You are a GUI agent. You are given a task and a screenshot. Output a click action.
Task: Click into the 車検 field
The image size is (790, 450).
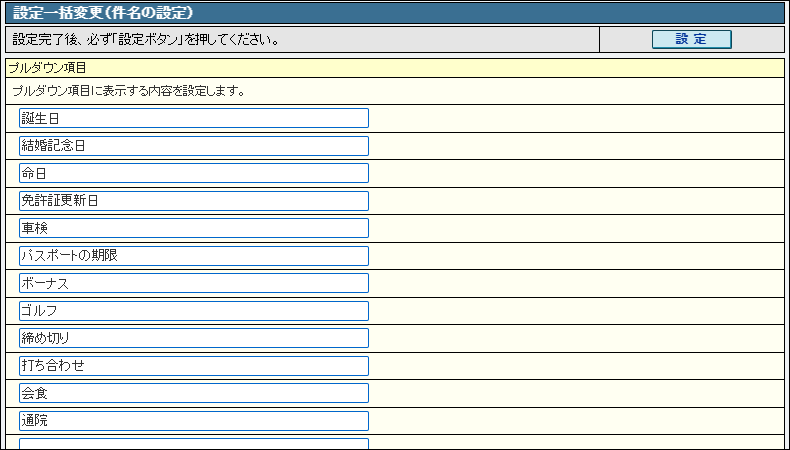coord(194,228)
